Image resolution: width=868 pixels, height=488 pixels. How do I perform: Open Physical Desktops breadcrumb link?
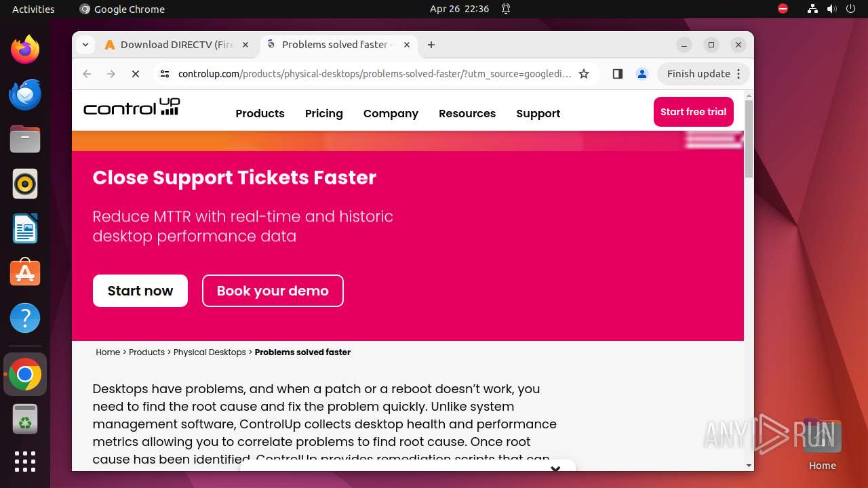tap(210, 352)
